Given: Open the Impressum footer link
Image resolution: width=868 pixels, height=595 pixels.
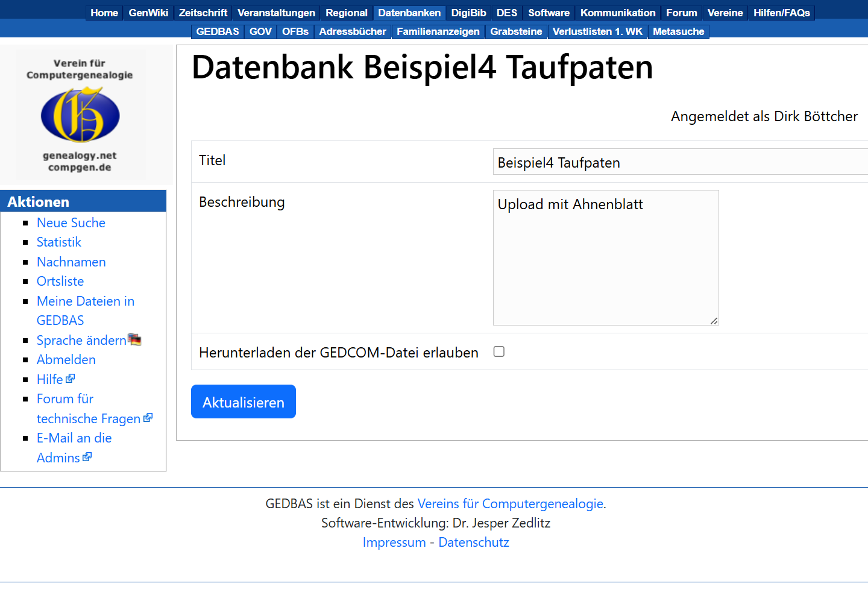Looking at the screenshot, I should (x=394, y=543).
